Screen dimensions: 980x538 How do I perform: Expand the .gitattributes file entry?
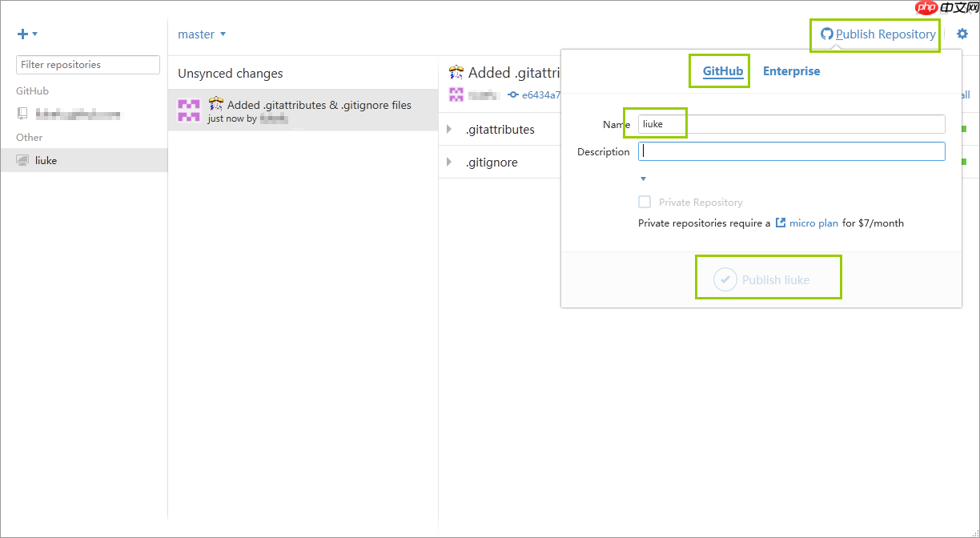pyautogui.click(x=449, y=129)
